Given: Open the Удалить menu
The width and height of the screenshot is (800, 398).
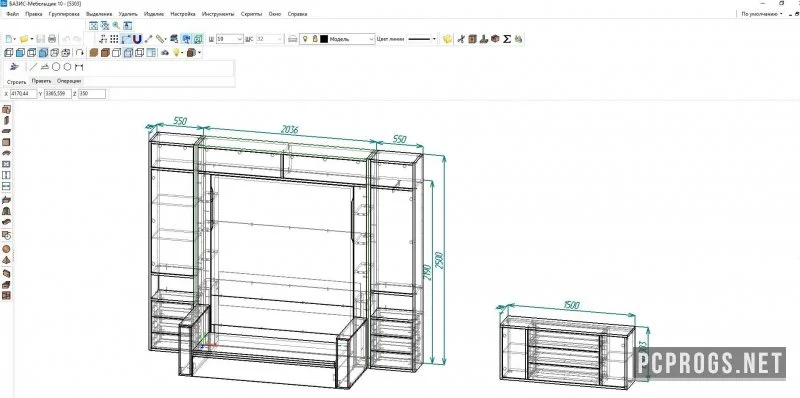Looking at the screenshot, I should coord(128,14).
